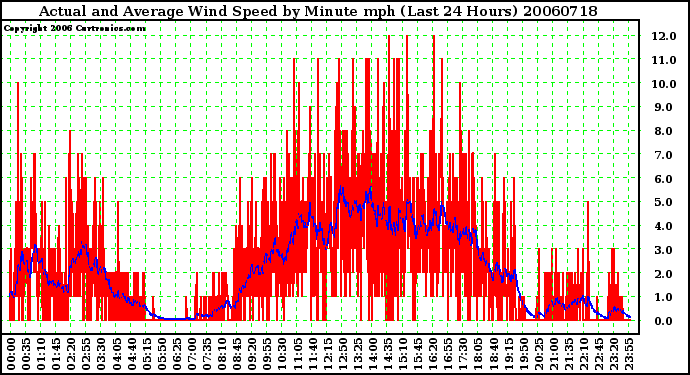Select the 7.0 y-axis label

(x=664, y=155)
